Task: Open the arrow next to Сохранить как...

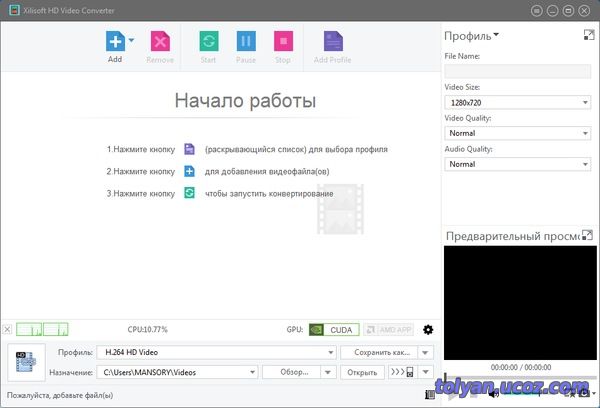Action: [426, 353]
